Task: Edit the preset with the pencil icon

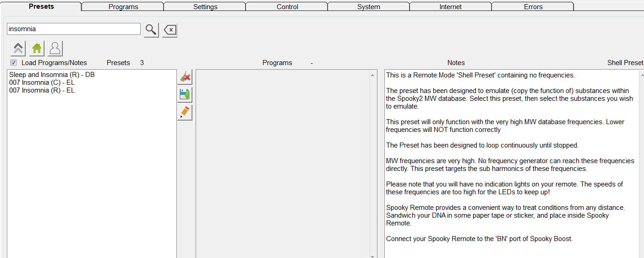Action: [x=185, y=112]
